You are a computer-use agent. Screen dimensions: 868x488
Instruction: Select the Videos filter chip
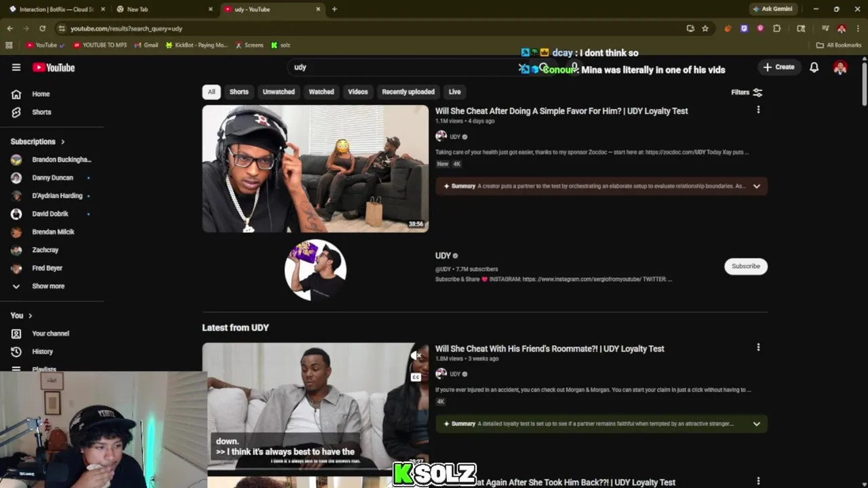click(358, 91)
